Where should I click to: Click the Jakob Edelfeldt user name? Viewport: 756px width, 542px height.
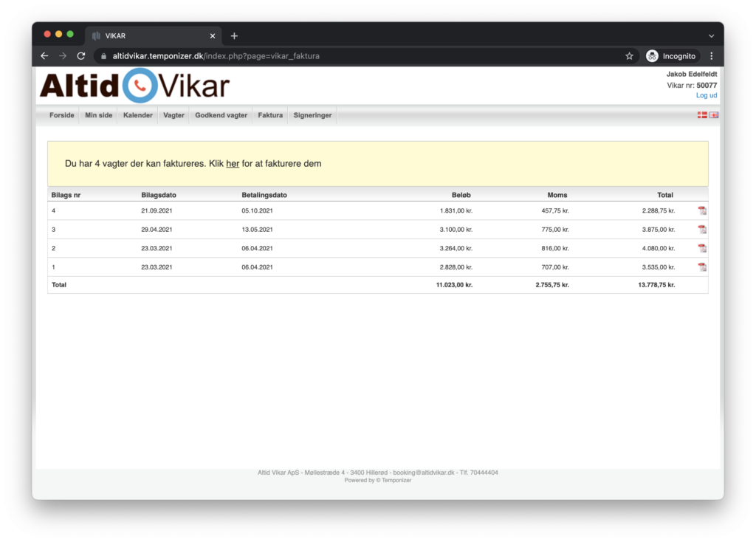tap(692, 74)
